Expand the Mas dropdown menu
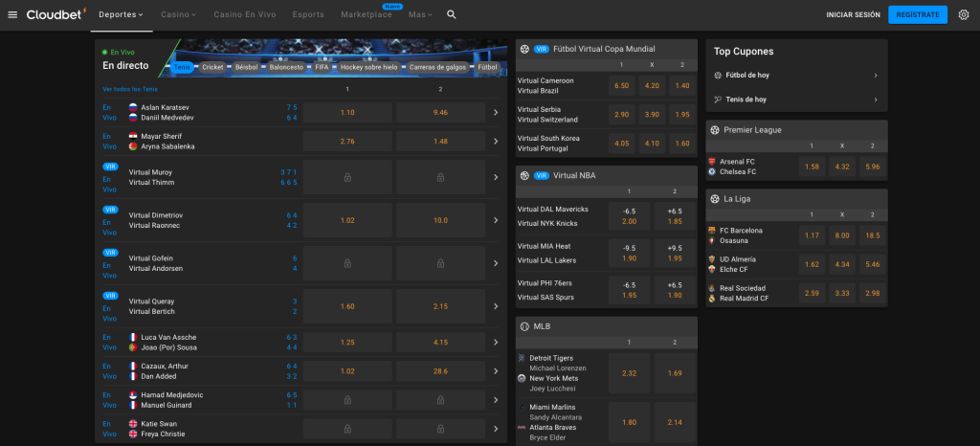980x446 pixels. pyautogui.click(x=421, y=14)
